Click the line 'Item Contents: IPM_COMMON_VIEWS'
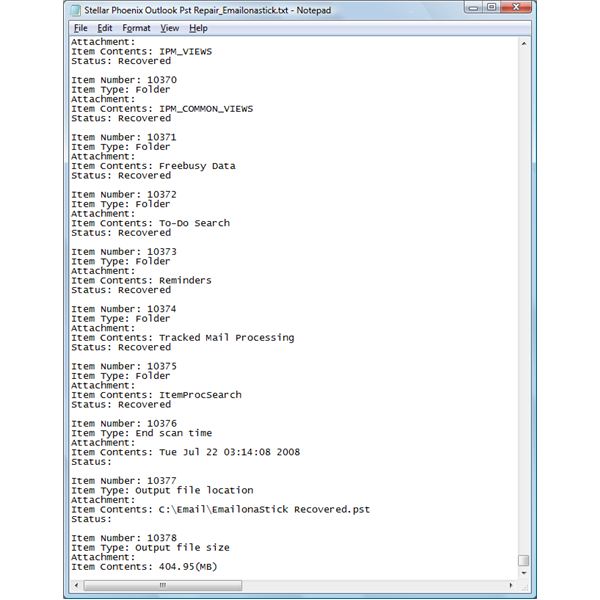Screen dimensions: 600x600 tap(162, 109)
